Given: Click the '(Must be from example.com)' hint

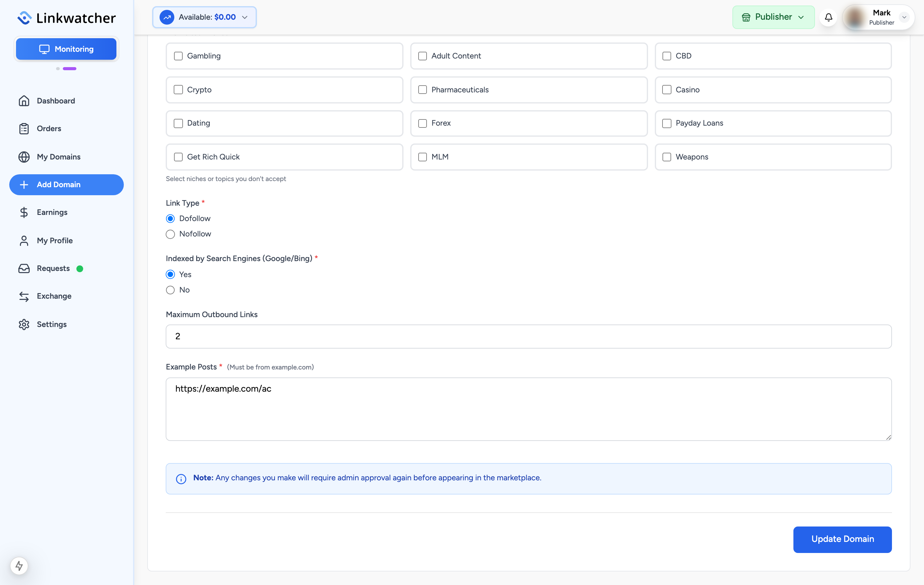Looking at the screenshot, I should click(270, 367).
